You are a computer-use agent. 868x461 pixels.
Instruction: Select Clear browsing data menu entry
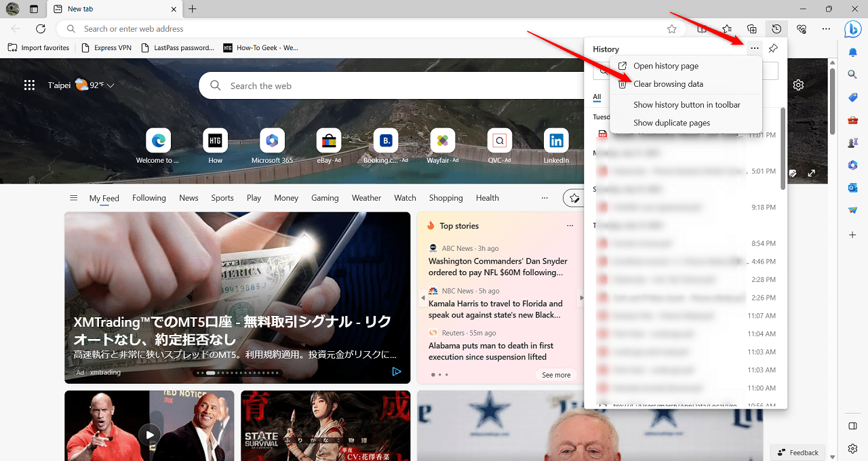[x=668, y=84]
